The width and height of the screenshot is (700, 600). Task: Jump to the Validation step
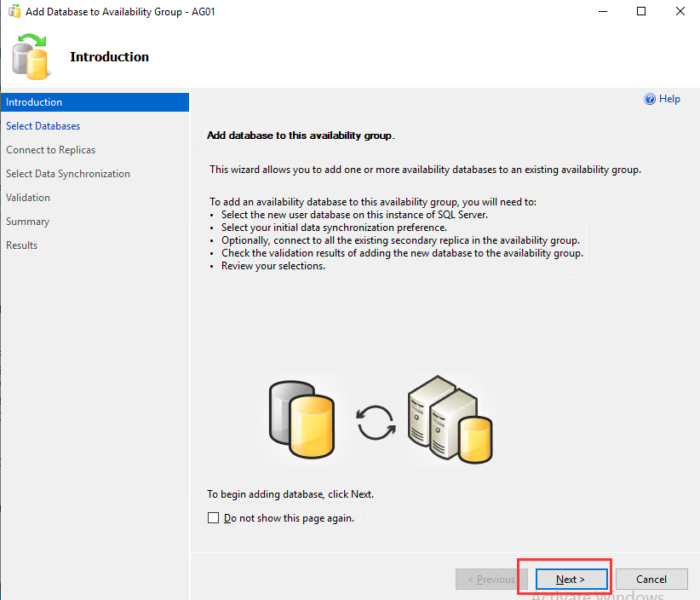coord(28,198)
